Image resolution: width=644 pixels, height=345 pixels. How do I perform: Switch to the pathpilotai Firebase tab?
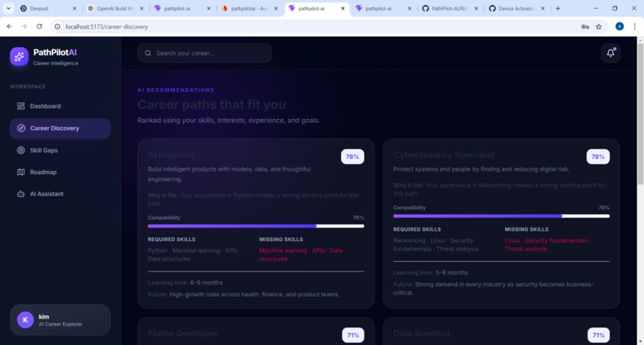coord(250,8)
